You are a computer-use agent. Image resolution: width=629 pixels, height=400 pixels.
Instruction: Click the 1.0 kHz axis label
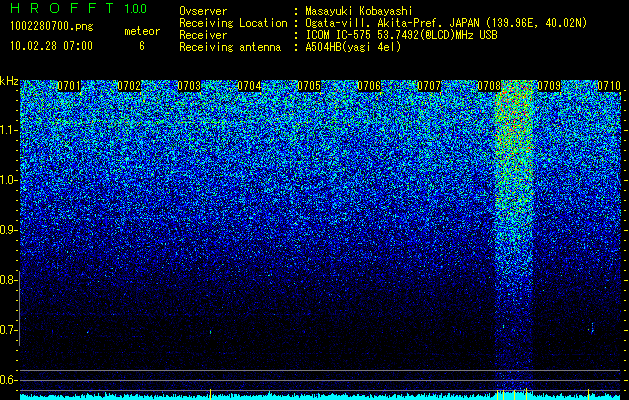coord(9,180)
